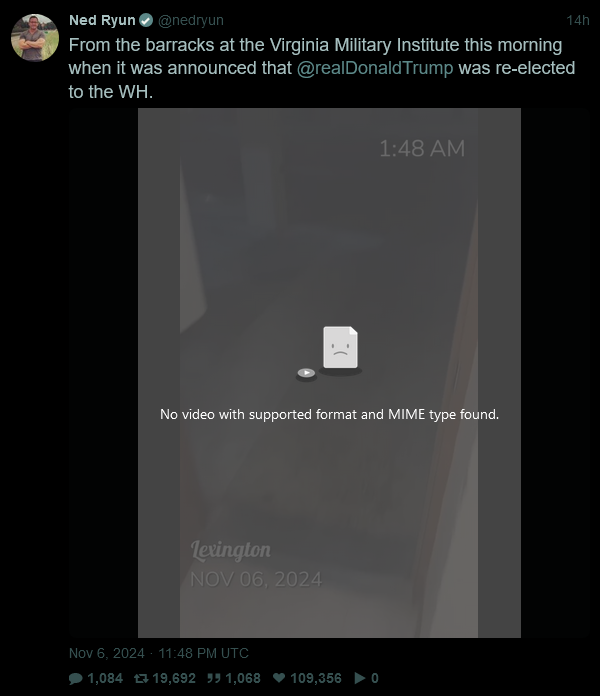
Task: Open the @nedryun handle link
Action: pos(191,20)
